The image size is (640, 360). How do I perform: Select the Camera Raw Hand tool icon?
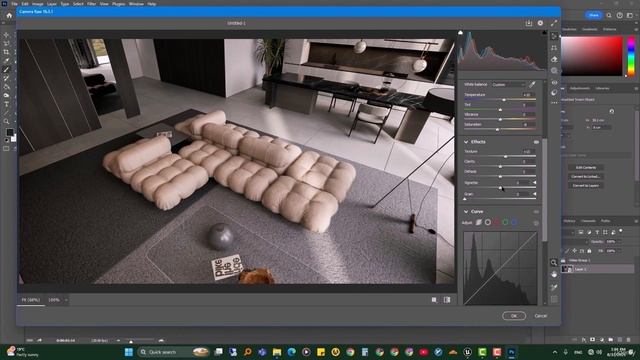point(554,274)
